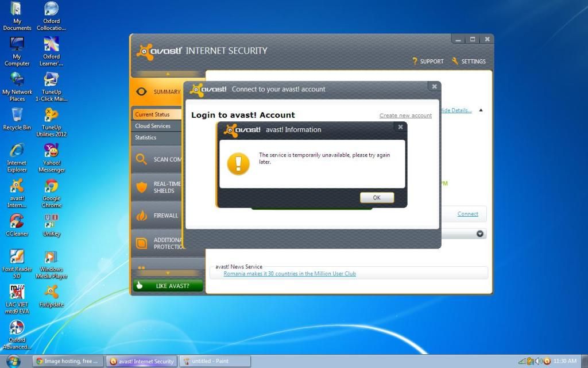Viewport: 588px width, 368px height.
Task: Click the yellow warning exclamation icon
Action: 238,164
